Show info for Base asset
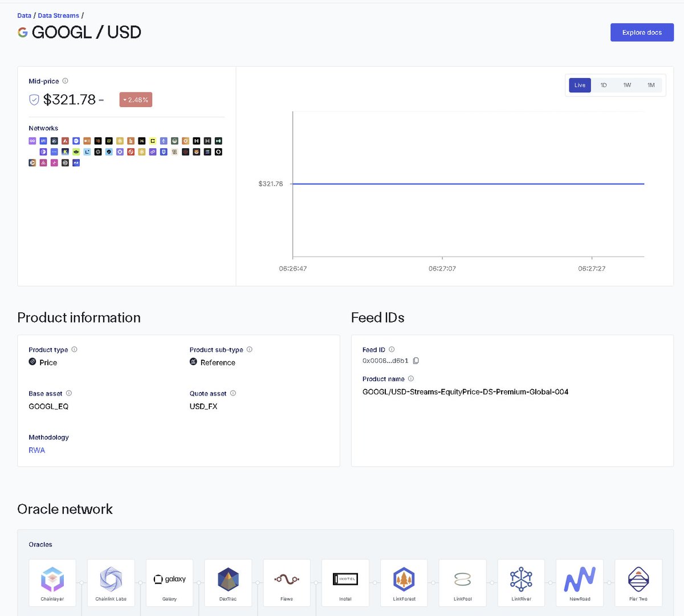The image size is (684, 616). coord(69,393)
